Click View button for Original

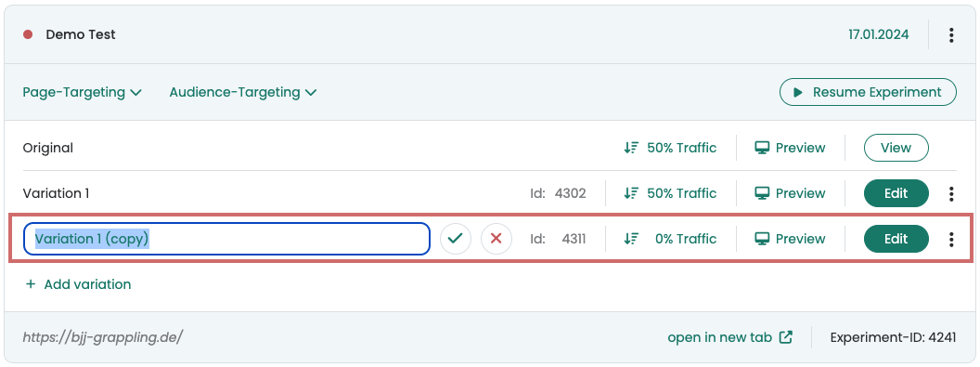tap(896, 148)
